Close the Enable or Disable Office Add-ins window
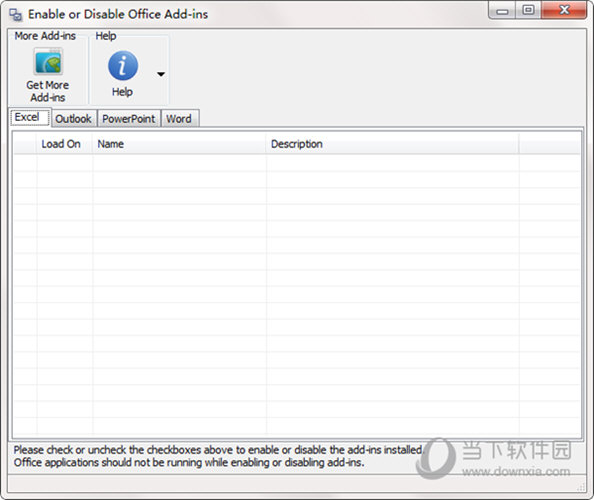This screenshot has height=500, width=594. coord(564,10)
